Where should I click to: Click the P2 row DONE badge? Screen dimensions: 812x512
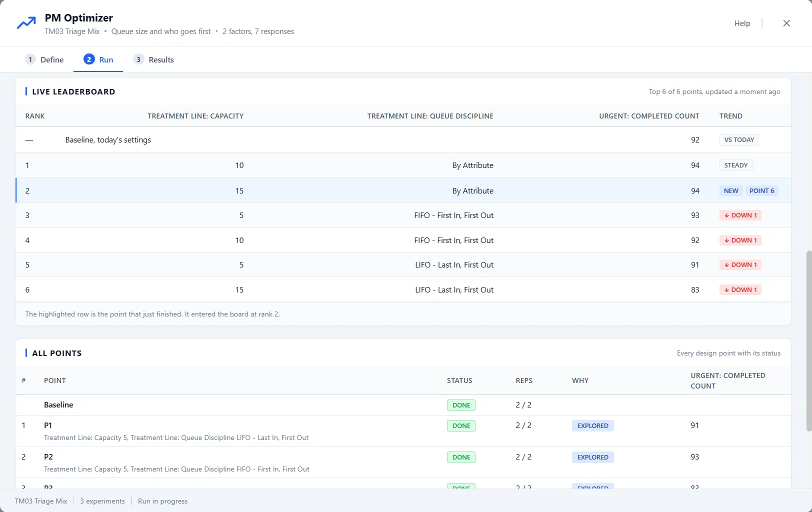click(461, 457)
